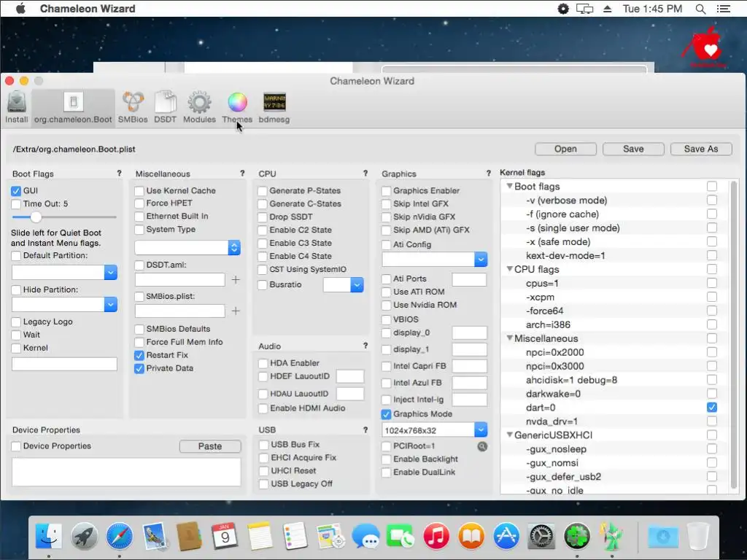Image resolution: width=747 pixels, height=560 pixels.
Task: Open System Preferences in the Dock
Action: click(541, 536)
